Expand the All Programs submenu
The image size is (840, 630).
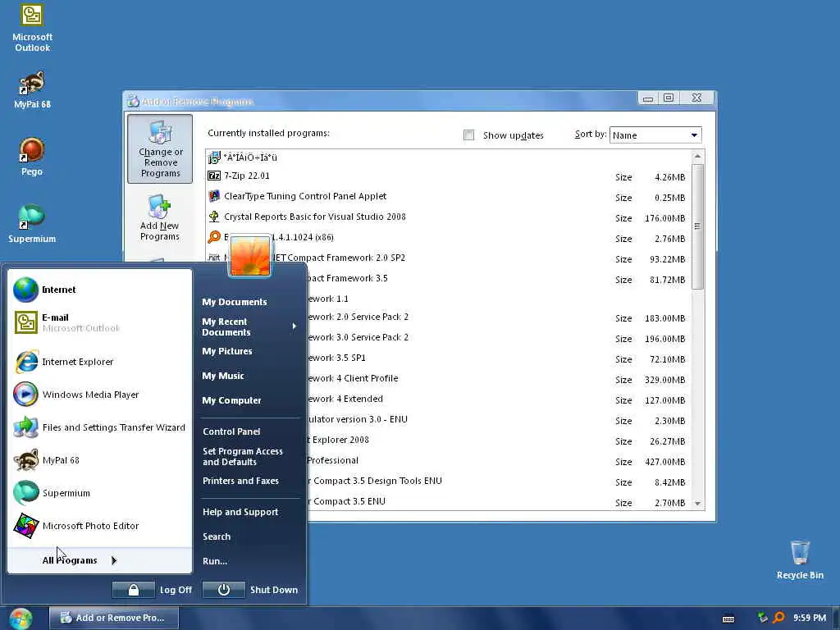[x=99, y=560]
